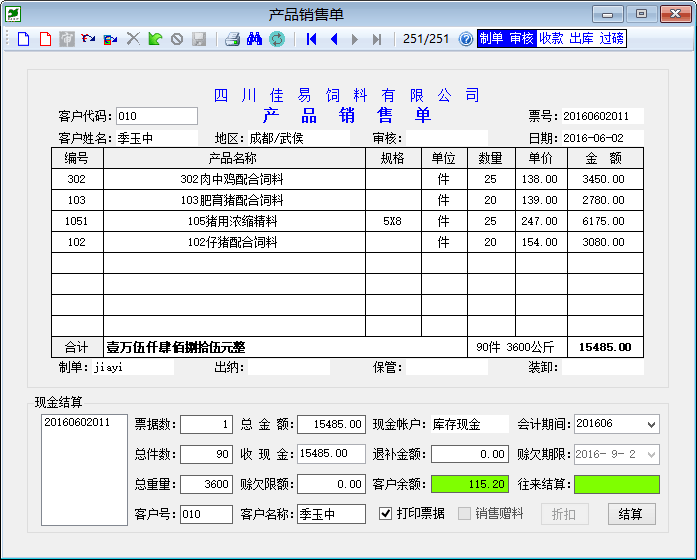Click the green undo arrow icon

[x=155, y=39]
